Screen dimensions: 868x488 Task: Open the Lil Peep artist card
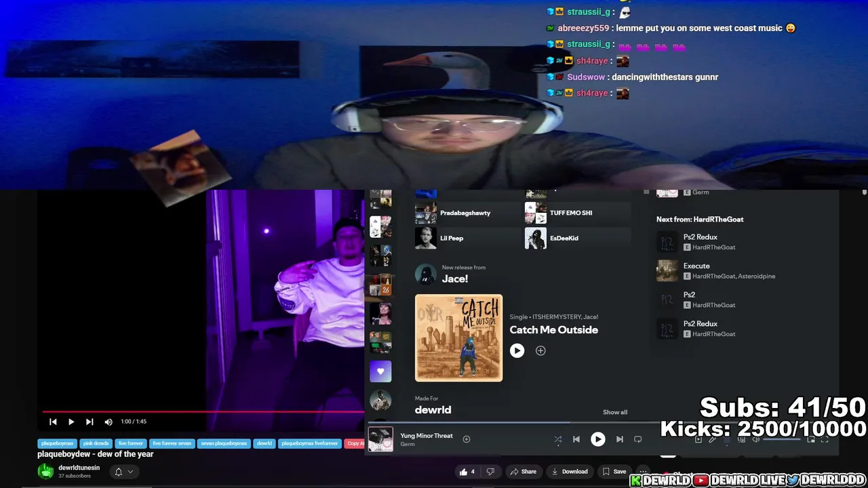click(x=467, y=238)
